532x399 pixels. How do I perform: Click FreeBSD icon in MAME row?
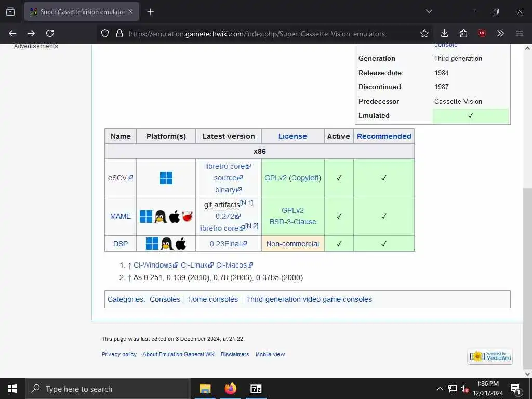click(x=187, y=216)
